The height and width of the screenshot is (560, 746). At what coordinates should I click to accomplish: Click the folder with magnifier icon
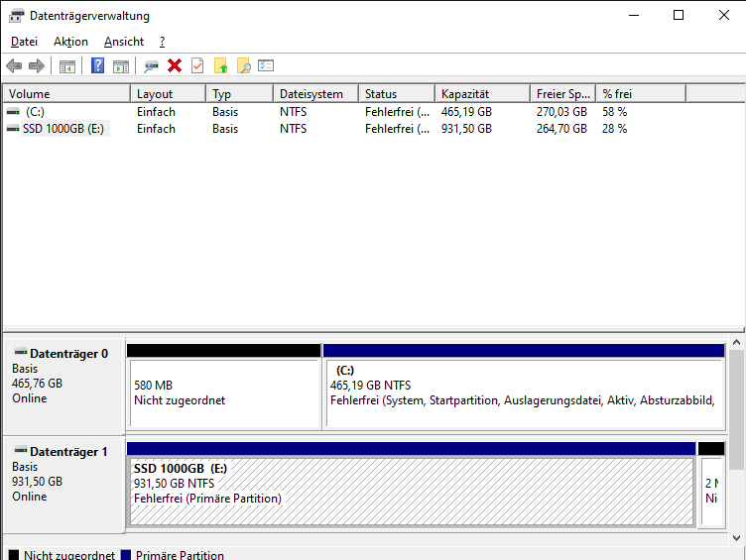click(244, 65)
